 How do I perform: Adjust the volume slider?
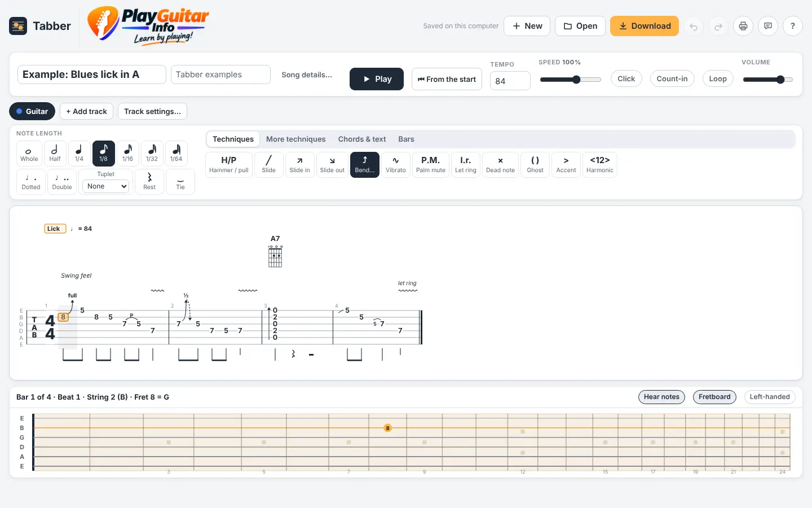pos(768,80)
